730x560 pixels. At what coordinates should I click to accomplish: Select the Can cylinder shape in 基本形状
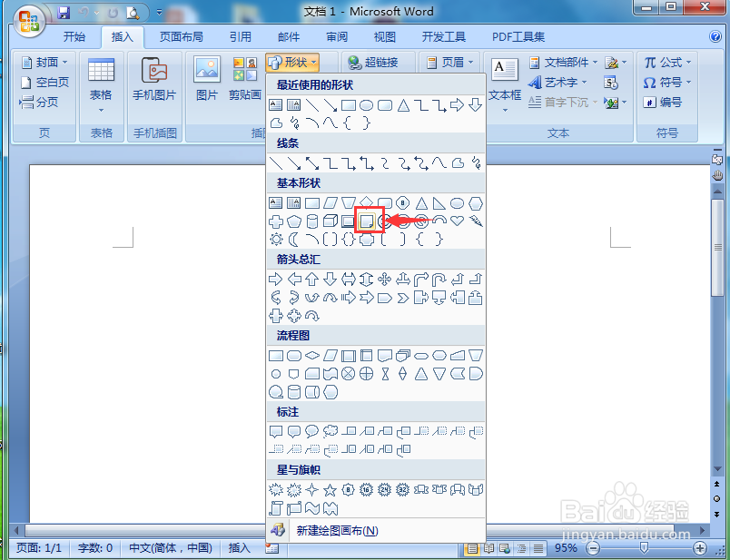point(312,221)
